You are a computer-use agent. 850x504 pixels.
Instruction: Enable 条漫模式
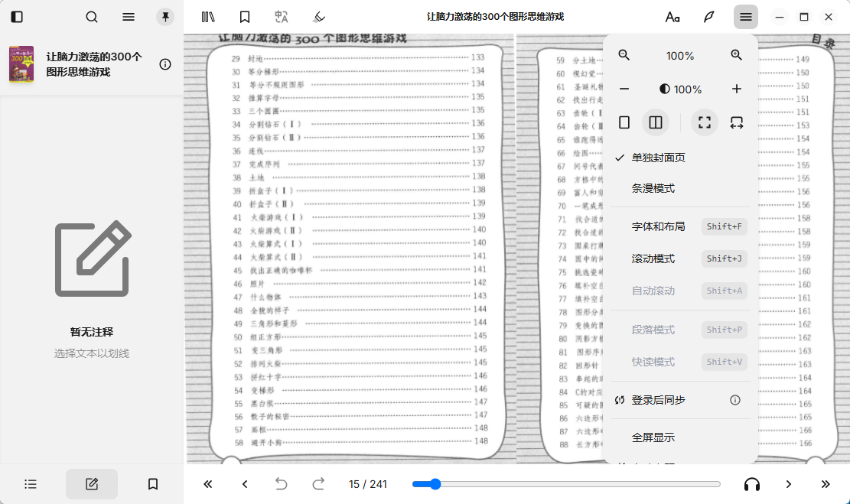tap(680, 189)
